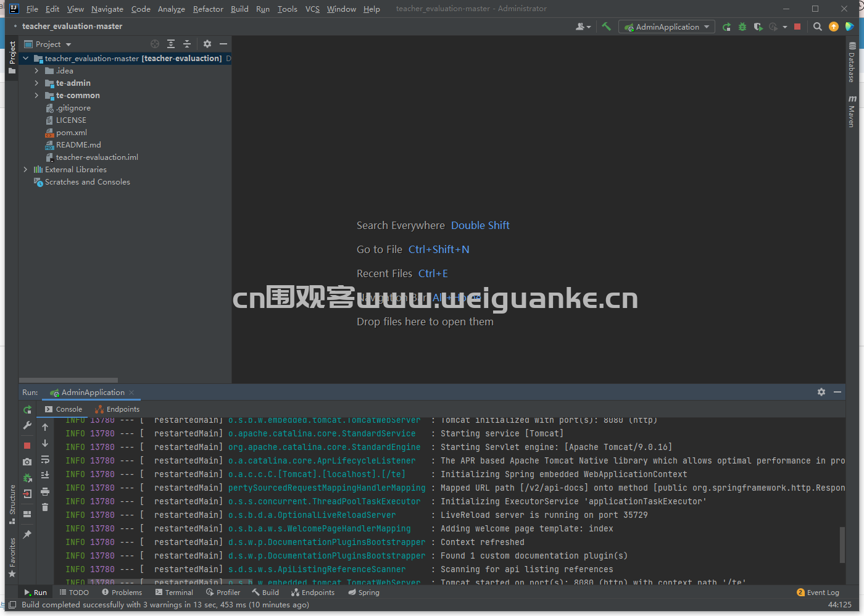
Task: Pin the Run tab with the pin icon
Action: (27, 535)
